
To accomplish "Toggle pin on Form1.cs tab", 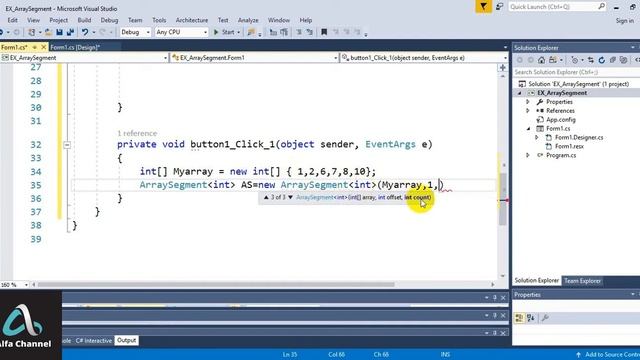I will pyautogui.click(x=35, y=47).
